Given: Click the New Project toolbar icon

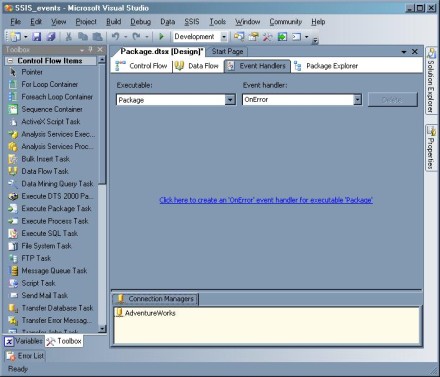Looking at the screenshot, I should 15,36.
